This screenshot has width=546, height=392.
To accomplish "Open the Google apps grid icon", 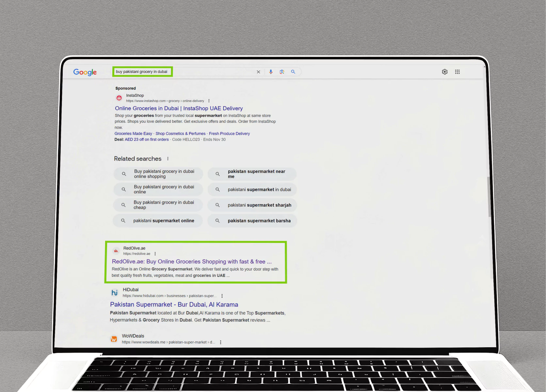I will click(x=457, y=72).
